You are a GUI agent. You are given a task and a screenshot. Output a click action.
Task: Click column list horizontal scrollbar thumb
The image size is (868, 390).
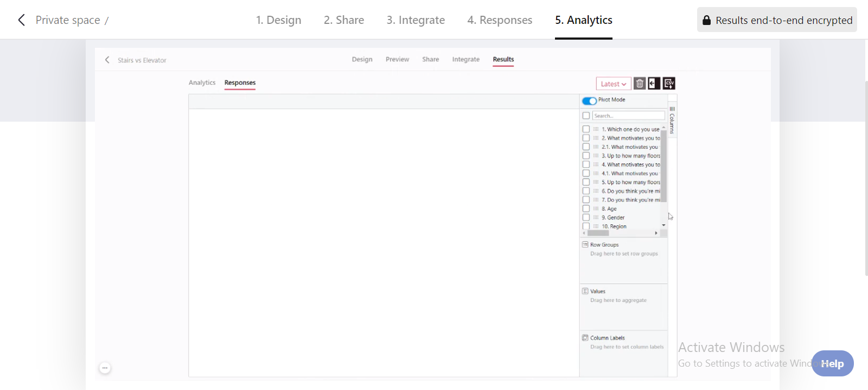pos(598,233)
